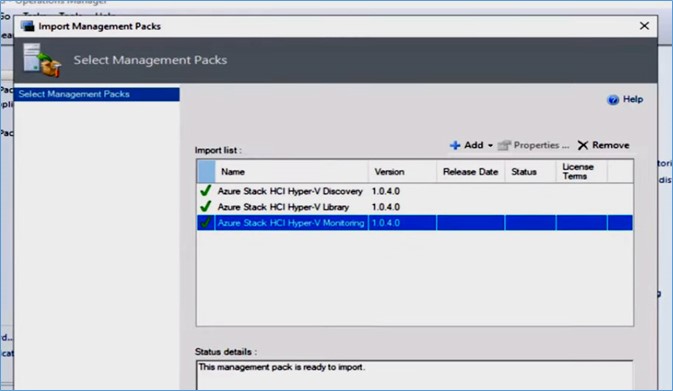Sort by Version column header
This screenshot has height=391, width=673.
pos(403,172)
